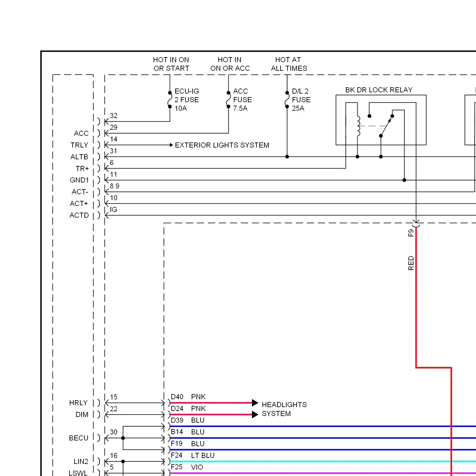This screenshot has width=476, height=476.
Task: Click the red F9 wire segment
Action: [x=416, y=297]
